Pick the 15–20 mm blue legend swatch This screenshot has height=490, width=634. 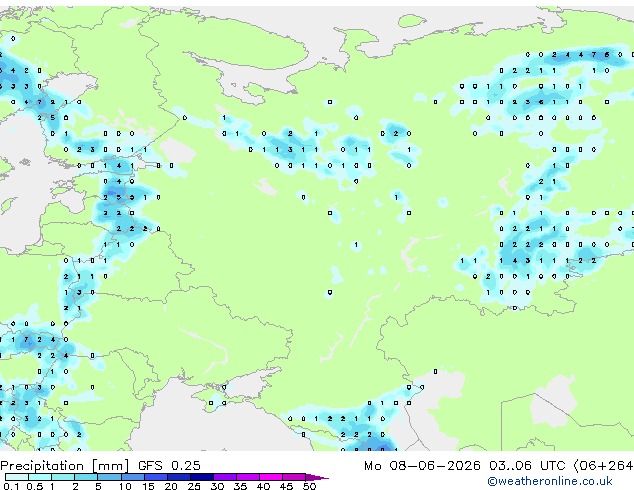pyautogui.click(x=155, y=477)
